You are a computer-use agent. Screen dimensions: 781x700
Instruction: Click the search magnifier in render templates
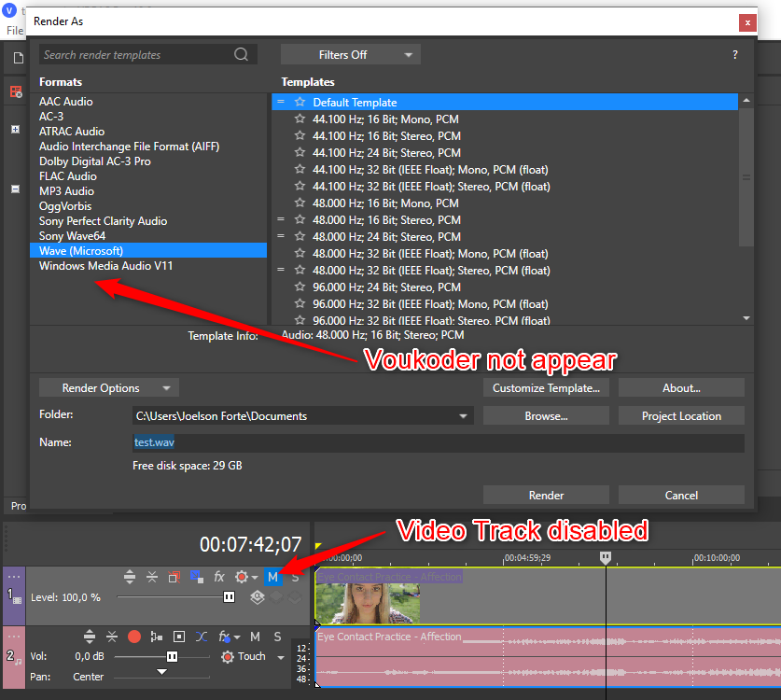point(242,54)
